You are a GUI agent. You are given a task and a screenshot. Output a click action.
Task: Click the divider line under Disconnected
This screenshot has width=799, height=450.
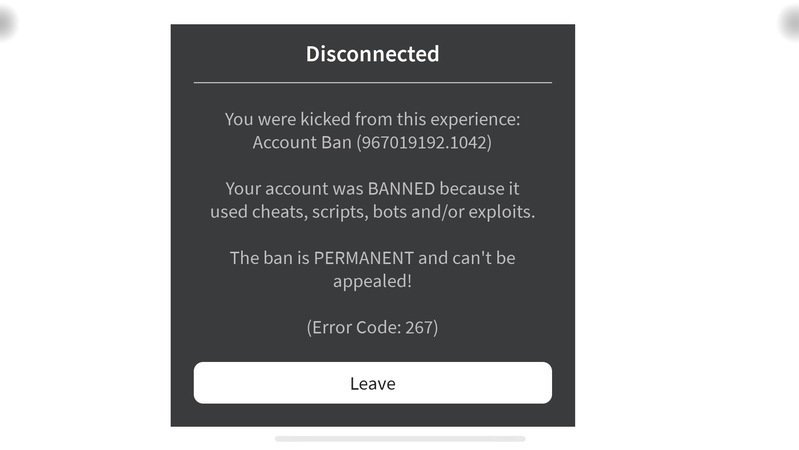(x=372, y=82)
